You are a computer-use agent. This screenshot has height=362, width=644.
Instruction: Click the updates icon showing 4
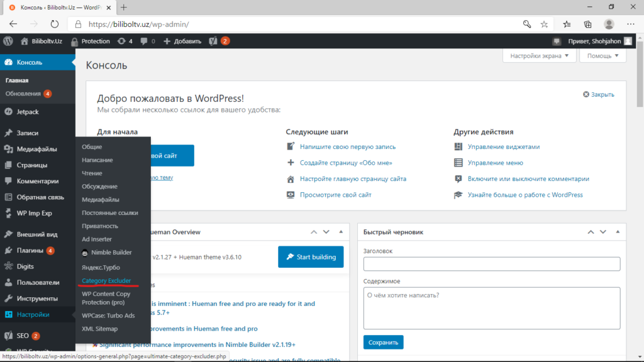coord(125,41)
